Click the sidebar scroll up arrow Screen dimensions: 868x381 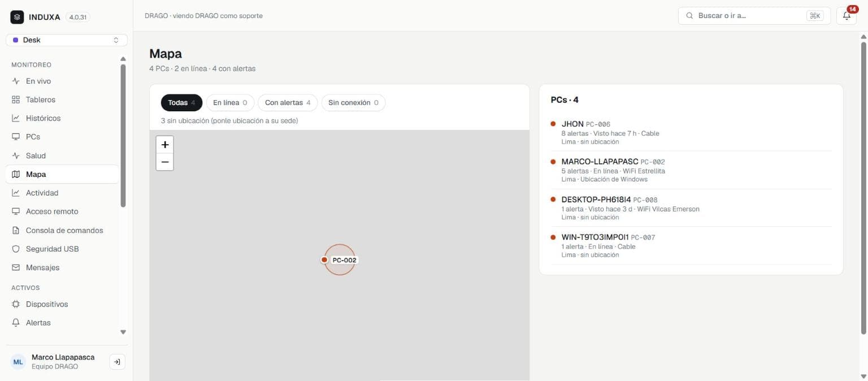[x=123, y=59]
